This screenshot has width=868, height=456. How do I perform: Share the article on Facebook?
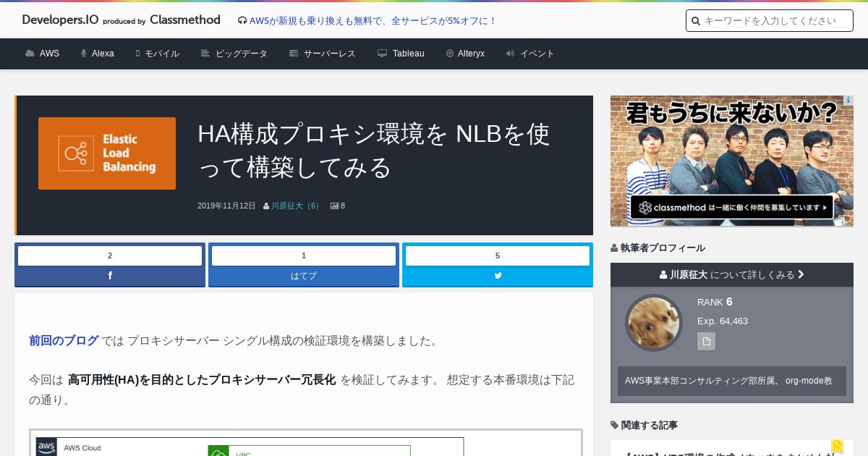[110, 276]
